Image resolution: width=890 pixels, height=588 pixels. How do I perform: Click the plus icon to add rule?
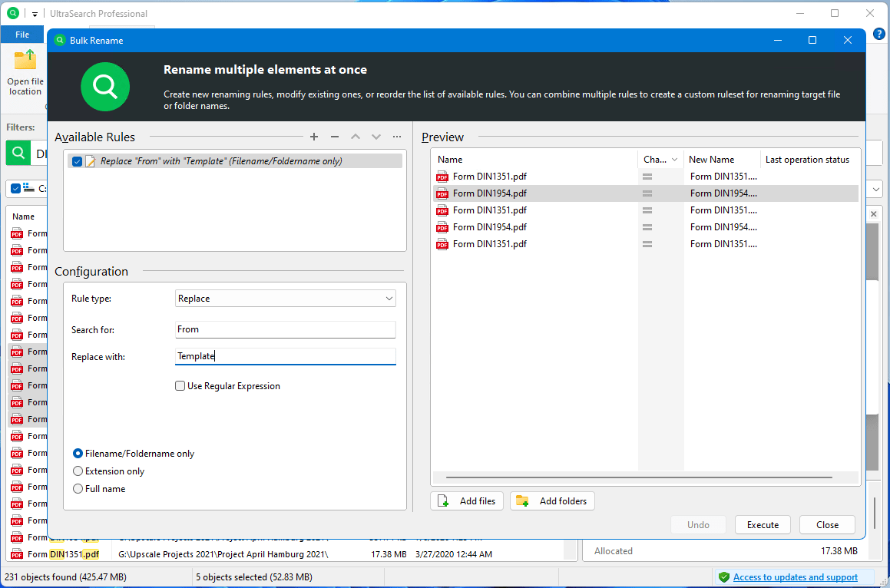pos(314,137)
